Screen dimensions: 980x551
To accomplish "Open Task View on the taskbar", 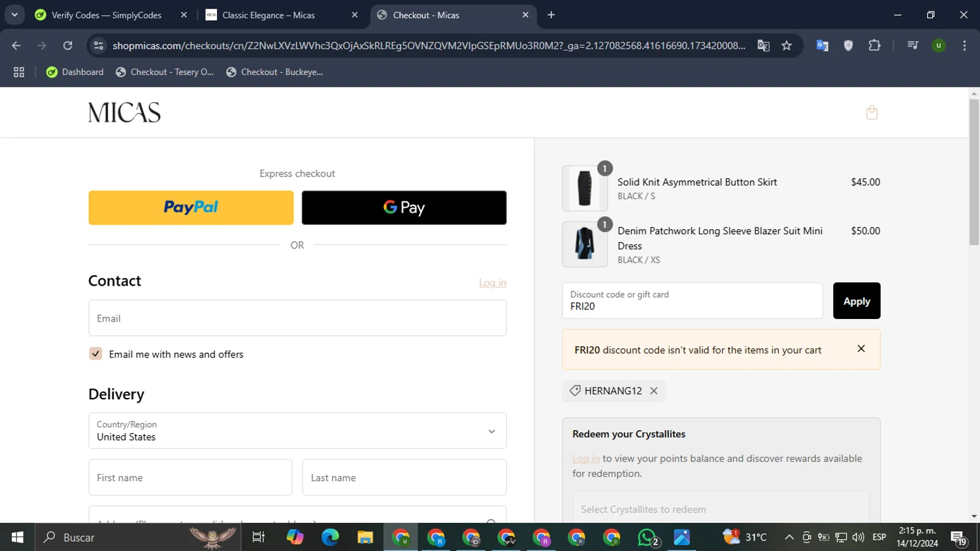I will click(x=259, y=537).
